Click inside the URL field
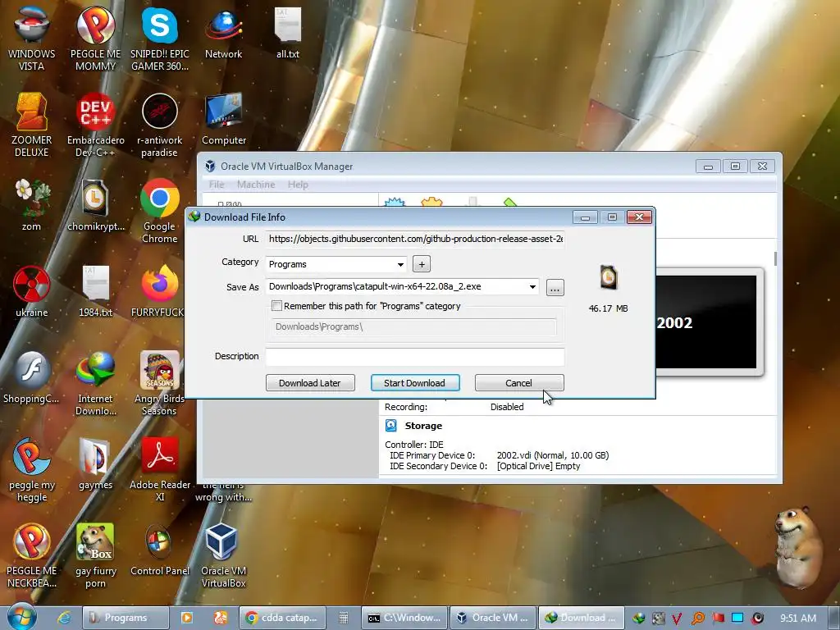Viewport: 840px width, 630px height. 414,239
